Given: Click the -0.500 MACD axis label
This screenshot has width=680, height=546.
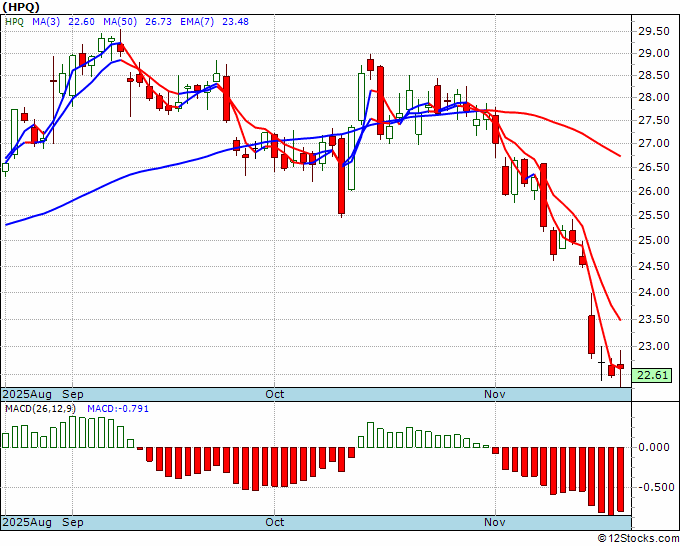Looking at the screenshot, I should (654, 487).
